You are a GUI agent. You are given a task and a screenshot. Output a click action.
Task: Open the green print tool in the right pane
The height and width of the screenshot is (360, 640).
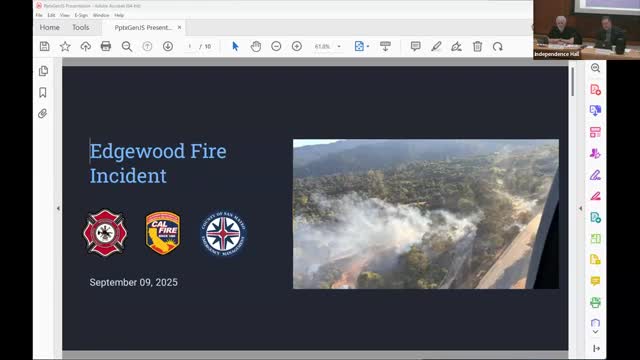pos(595,302)
